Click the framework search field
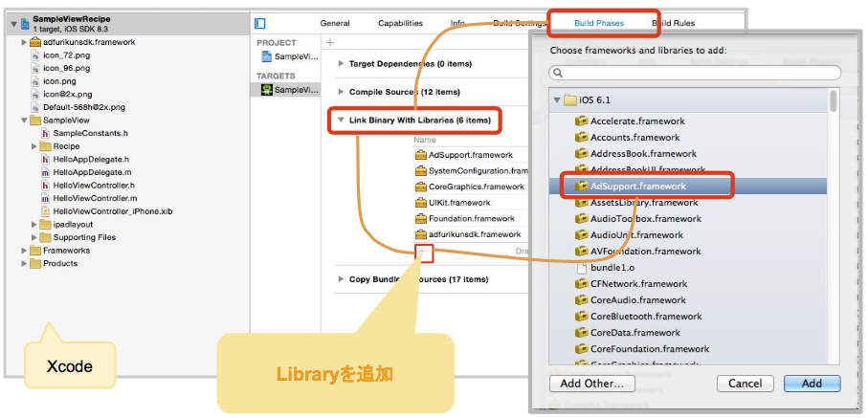This screenshot has width=868, height=418. point(695,73)
